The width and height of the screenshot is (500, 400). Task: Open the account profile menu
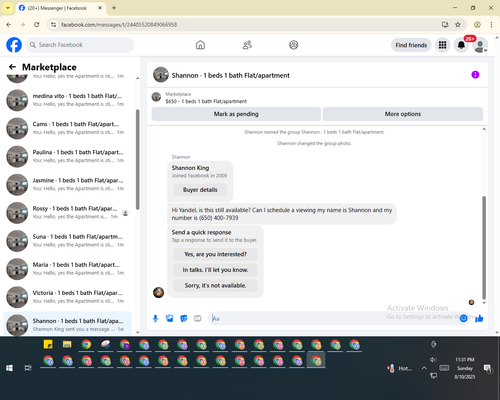pyautogui.click(x=480, y=45)
